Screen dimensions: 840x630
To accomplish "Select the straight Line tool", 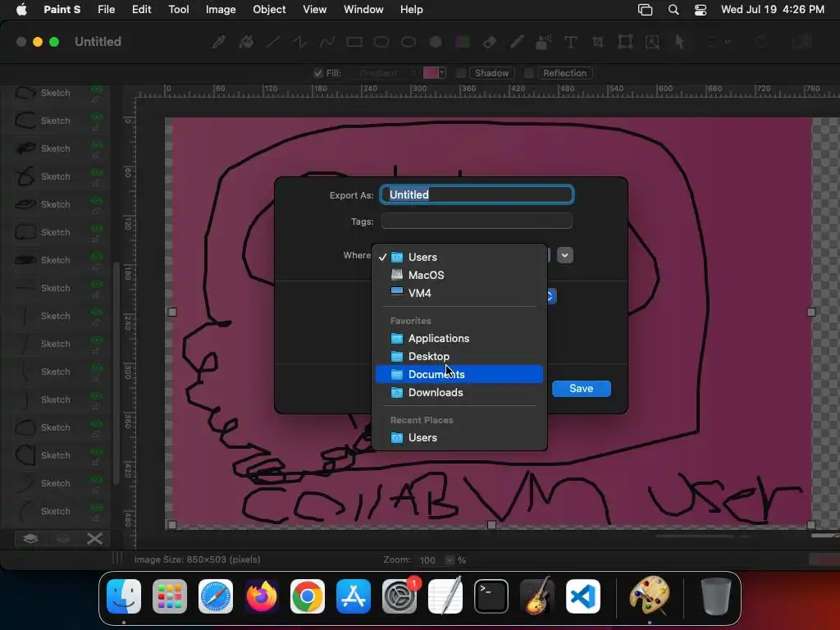I will [x=273, y=42].
